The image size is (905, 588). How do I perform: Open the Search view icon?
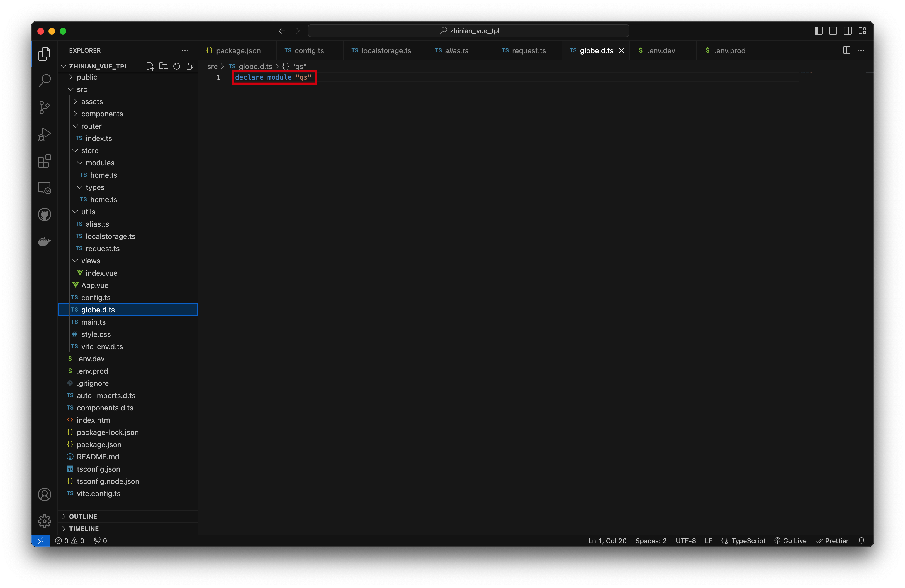pos(45,80)
